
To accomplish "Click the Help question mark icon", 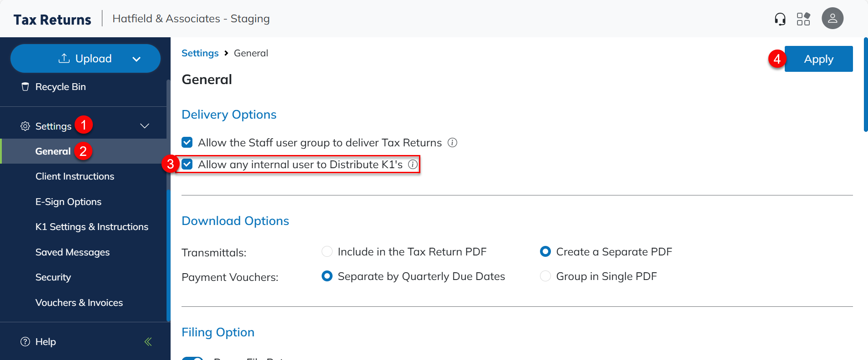I will pos(25,342).
